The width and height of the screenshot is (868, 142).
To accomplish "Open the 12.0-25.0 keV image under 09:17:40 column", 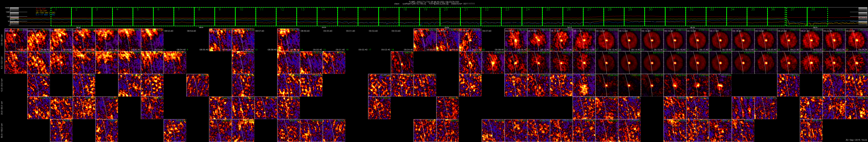I will click(721, 85).
